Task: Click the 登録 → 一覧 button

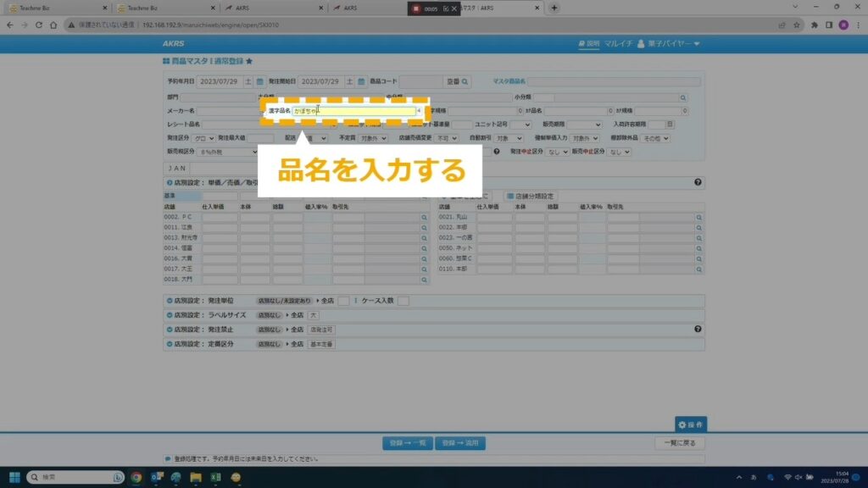Action: click(407, 443)
